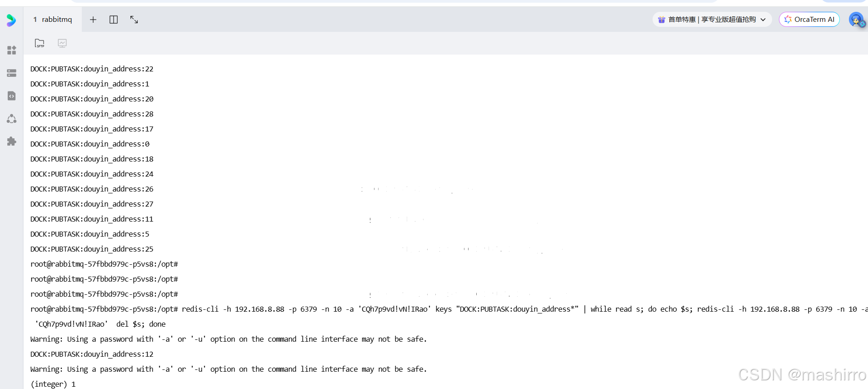Click the gift promotion icon

pyautogui.click(x=662, y=20)
